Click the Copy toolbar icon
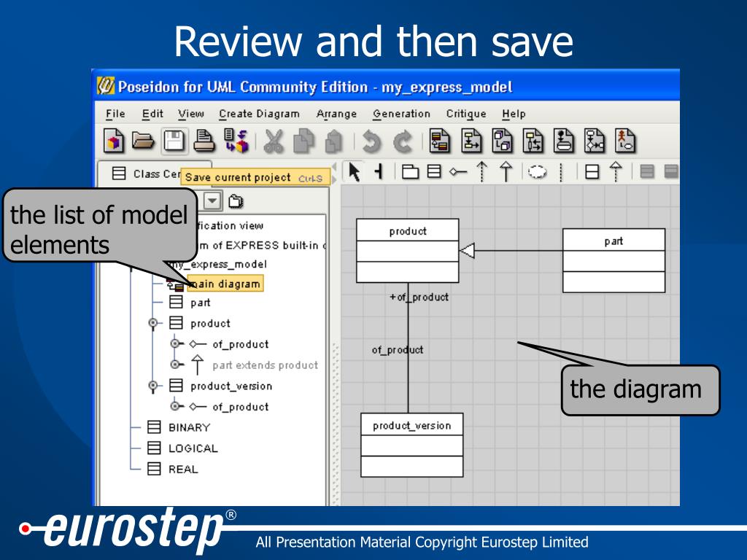 303,141
